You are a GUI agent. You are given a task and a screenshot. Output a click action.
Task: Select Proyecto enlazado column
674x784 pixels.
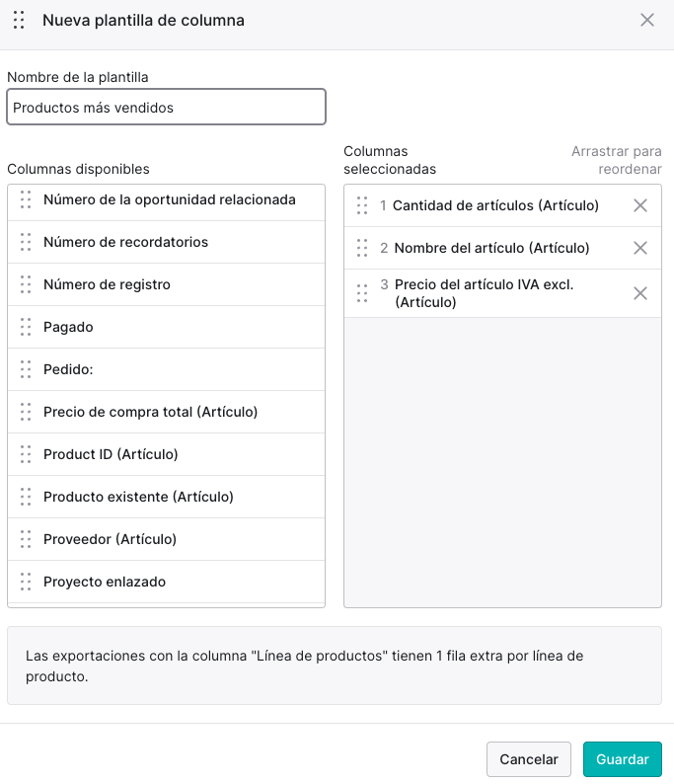click(x=167, y=582)
